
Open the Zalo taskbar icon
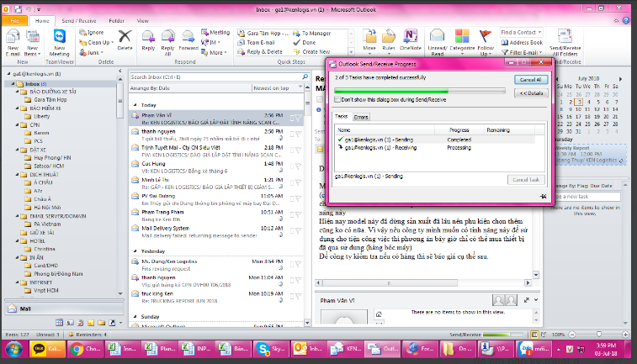[x=533, y=349]
